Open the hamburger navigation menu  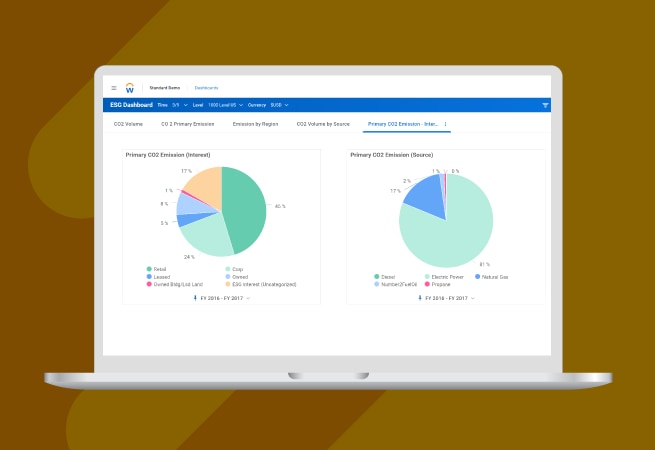tap(114, 88)
